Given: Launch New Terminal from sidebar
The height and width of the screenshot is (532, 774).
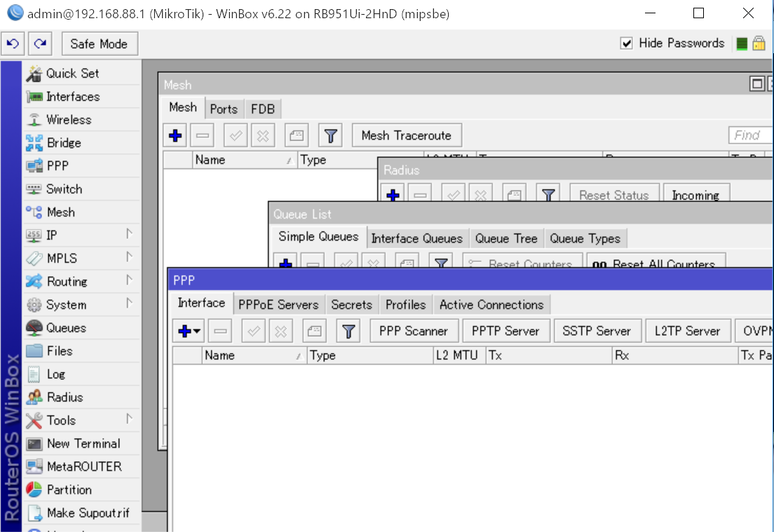Looking at the screenshot, I should coord(82,444).
